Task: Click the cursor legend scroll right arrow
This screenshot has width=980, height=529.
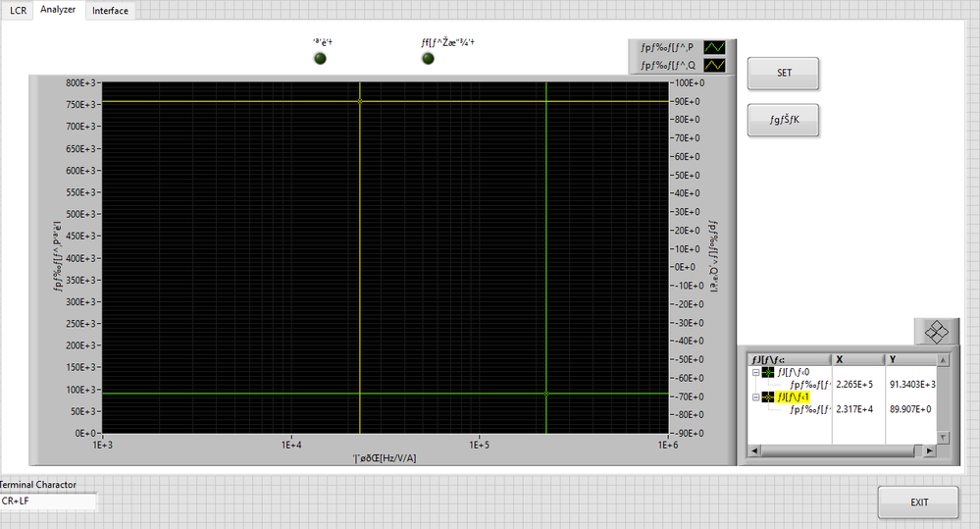Action: tap(929, 450)
